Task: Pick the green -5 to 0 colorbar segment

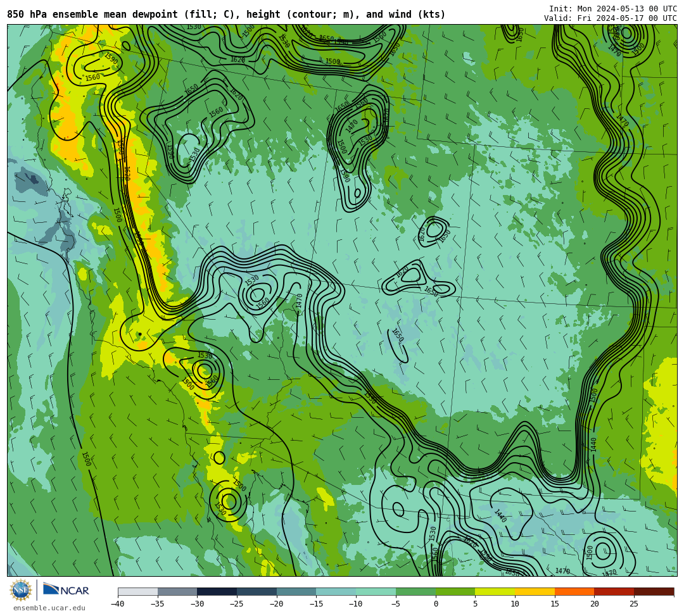Action: coord(415,591)
